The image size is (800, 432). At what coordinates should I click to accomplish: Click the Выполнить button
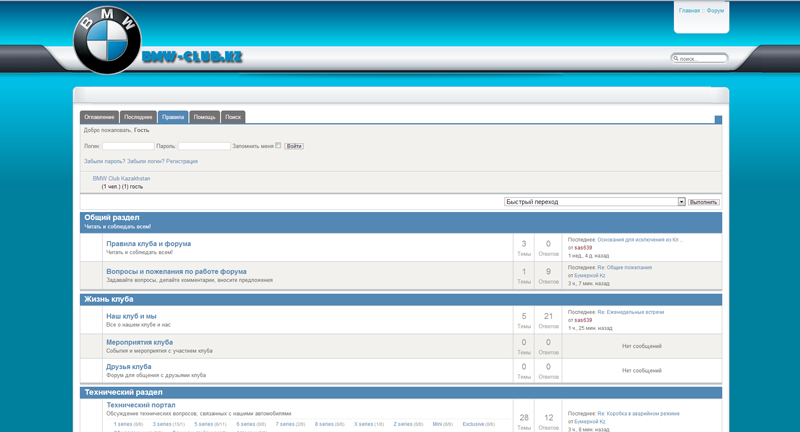coord(704,202)
